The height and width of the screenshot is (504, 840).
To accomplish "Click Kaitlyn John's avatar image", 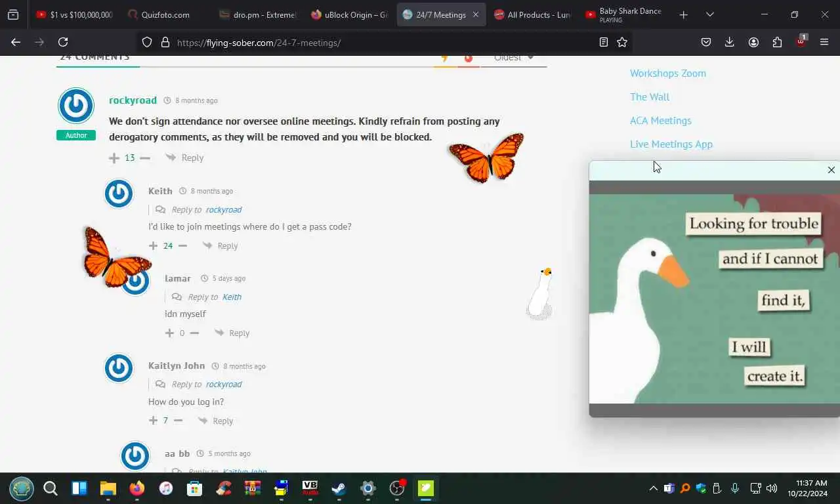I will click(x=119, y=368).
